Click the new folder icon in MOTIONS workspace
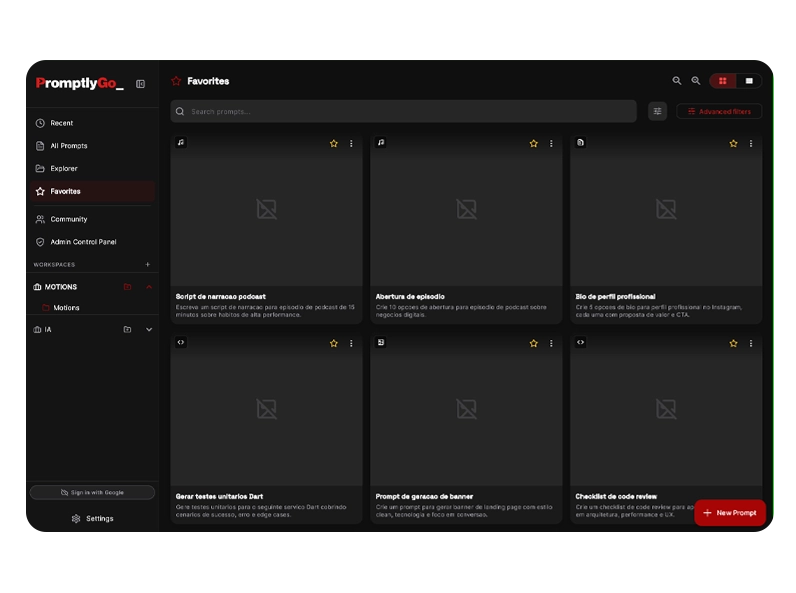This screenshot has height=593, width=796. point(127,287)
